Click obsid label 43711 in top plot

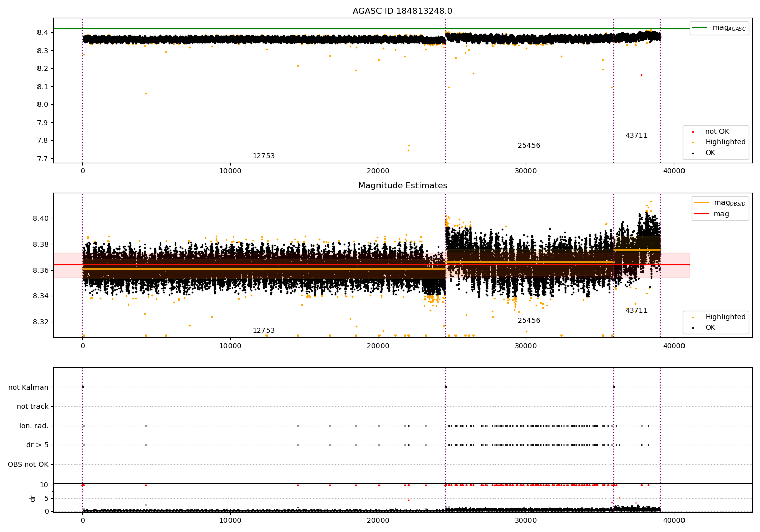click(x=636, y=136)
